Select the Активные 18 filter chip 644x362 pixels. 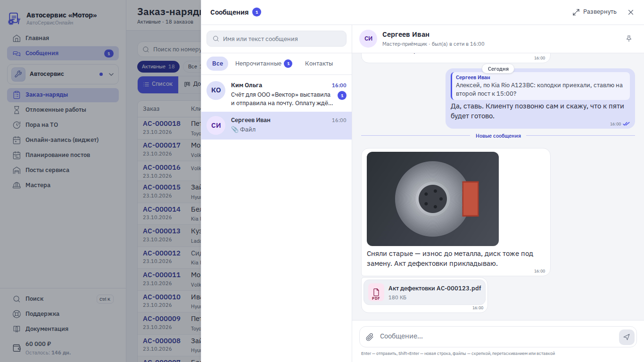click(158, 67)
